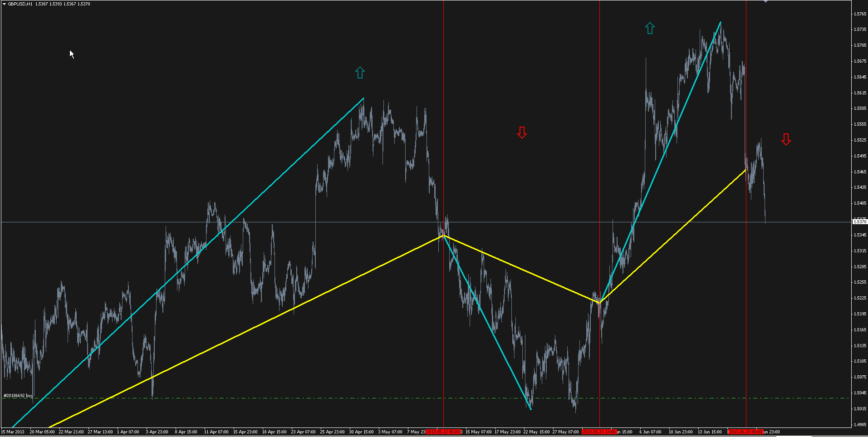The image size is (868, 437).
Task: Select yellow line endpoint at red vertical line
Action: click(x=745, y=170)
